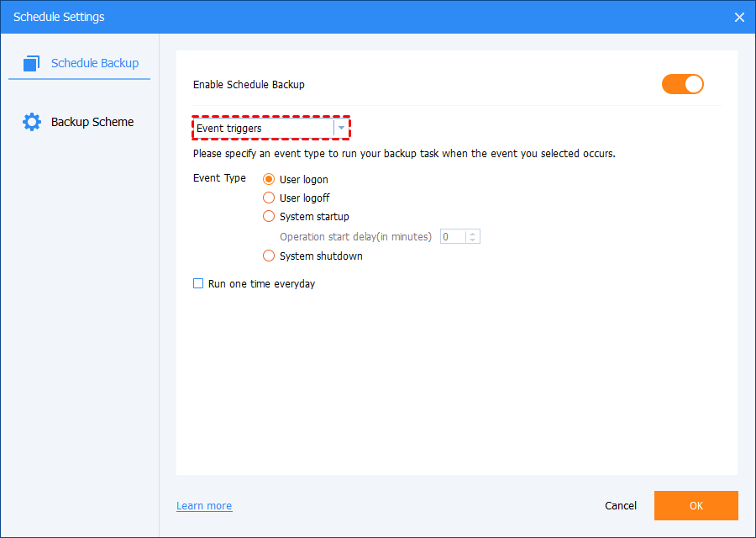Viewport: 756px width, 538px height.
Task: Click the Schedule Settings title bar text
Action: point(59,17)
